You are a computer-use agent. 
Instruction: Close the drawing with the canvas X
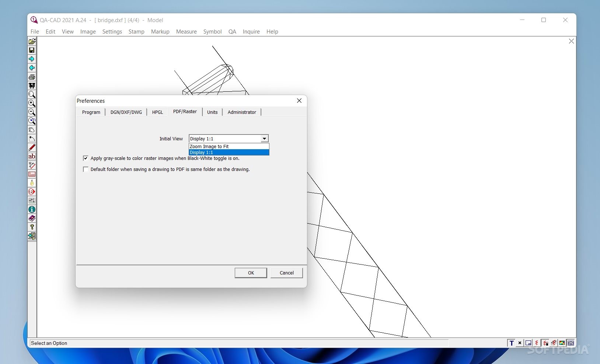tap(571, 41)
